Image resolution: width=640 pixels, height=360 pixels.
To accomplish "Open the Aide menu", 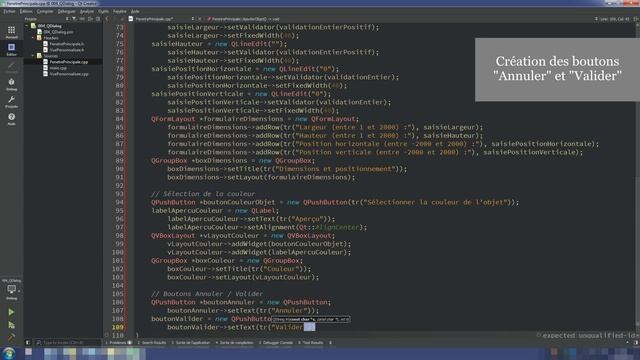I will (135, 11).
